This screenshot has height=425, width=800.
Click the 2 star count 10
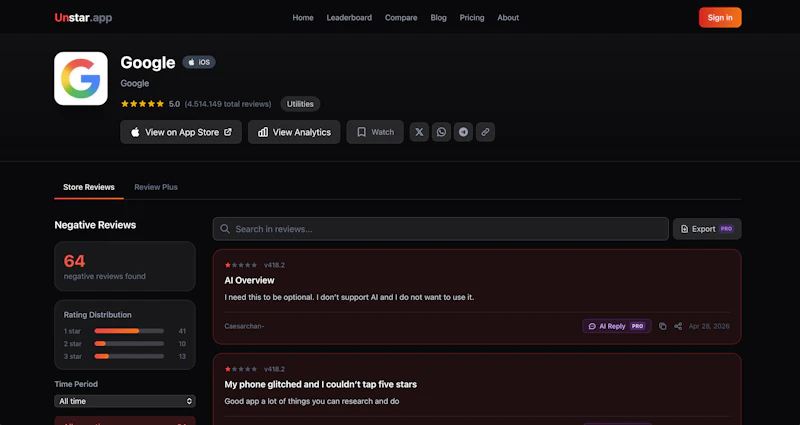(x=182, y=344)
